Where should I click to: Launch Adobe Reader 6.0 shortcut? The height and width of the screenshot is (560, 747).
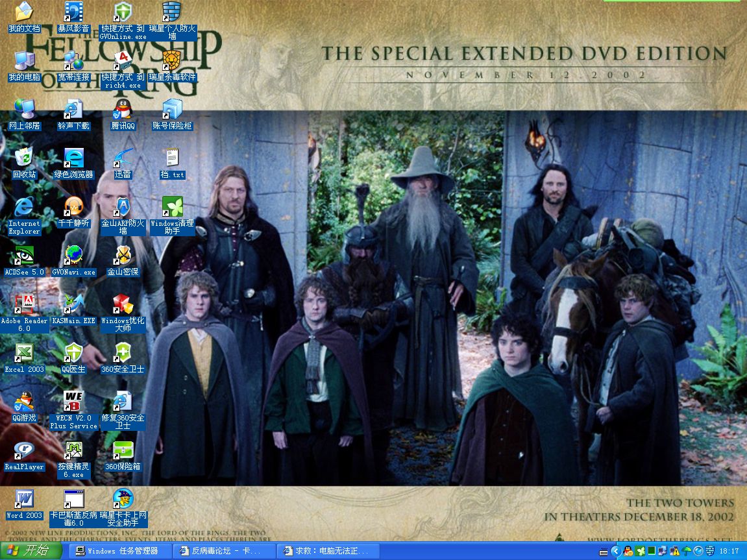24,313
